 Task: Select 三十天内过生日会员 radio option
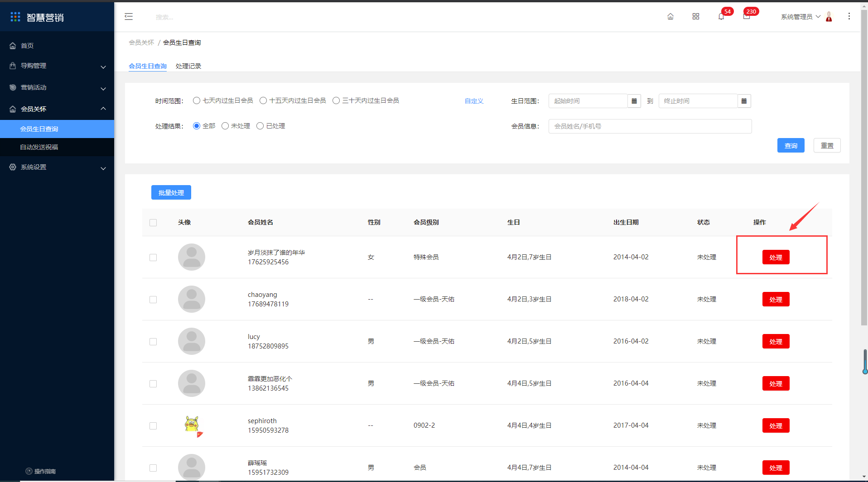[x=336, y=100]
